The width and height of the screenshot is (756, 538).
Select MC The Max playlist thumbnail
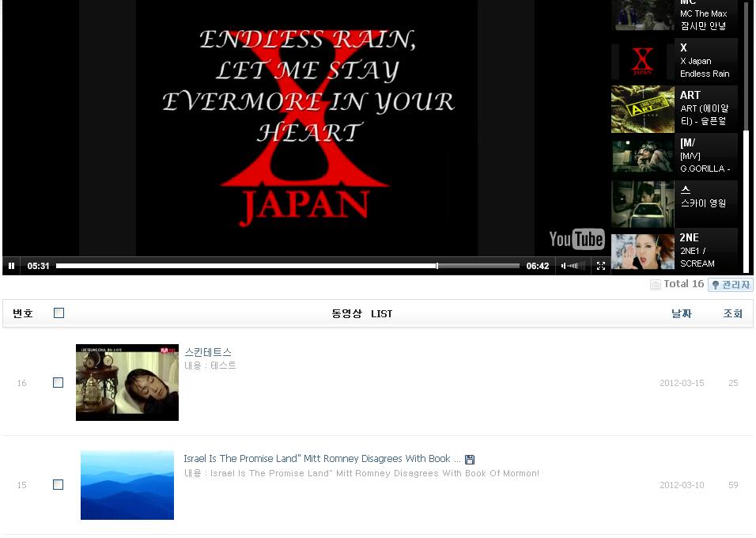[x=643, y=14]
